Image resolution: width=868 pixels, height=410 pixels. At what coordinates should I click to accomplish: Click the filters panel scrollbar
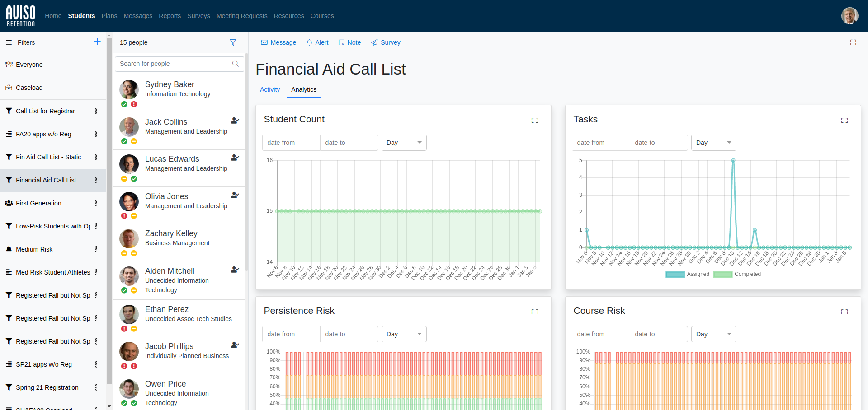coord(109,211)
